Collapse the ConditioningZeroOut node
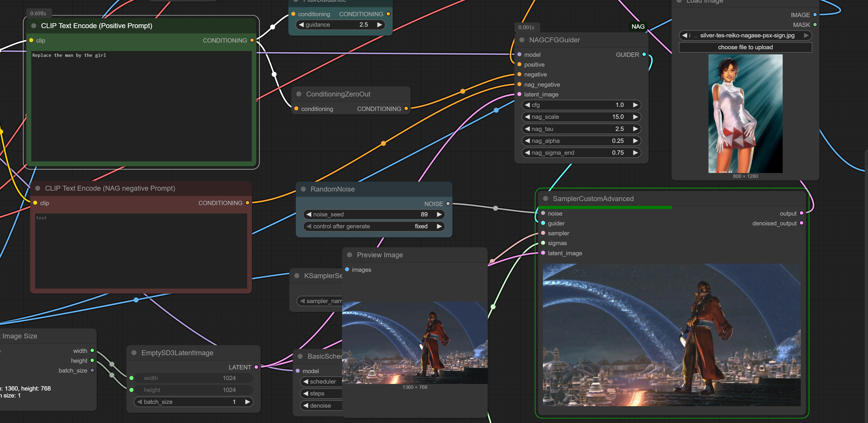868x423 pixels. tap(298, 94)
